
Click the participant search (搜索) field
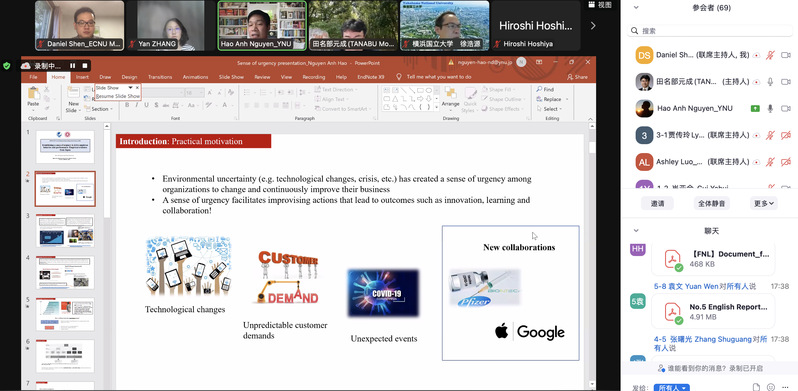coord(709,31)
